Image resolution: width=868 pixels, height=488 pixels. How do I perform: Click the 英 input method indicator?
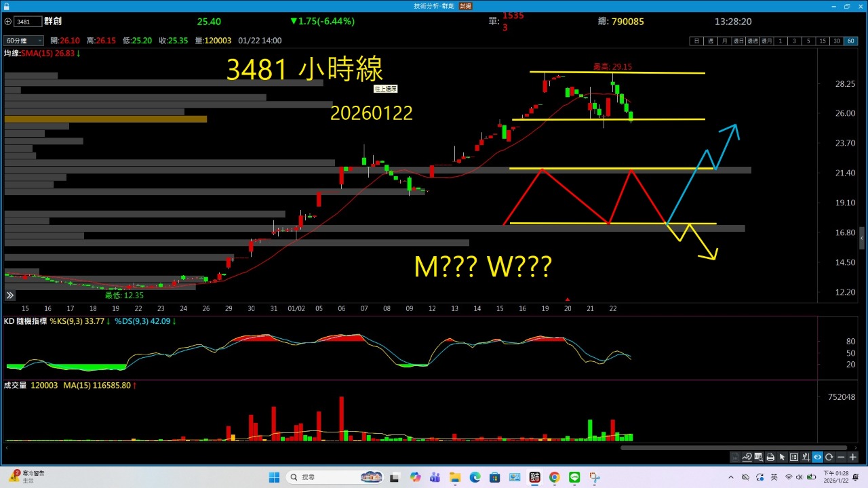774,477
